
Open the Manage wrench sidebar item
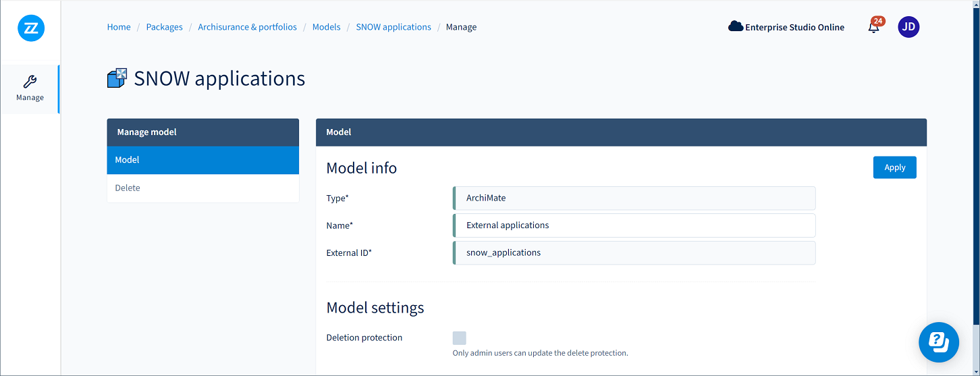30,89
